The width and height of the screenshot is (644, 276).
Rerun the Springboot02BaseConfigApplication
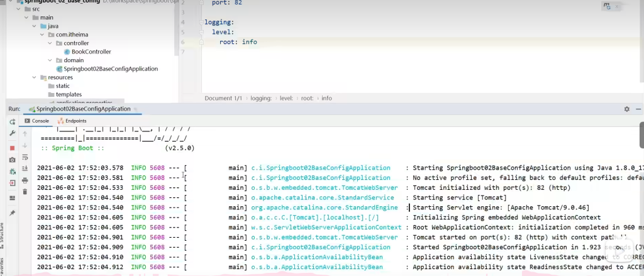point(12,121)
